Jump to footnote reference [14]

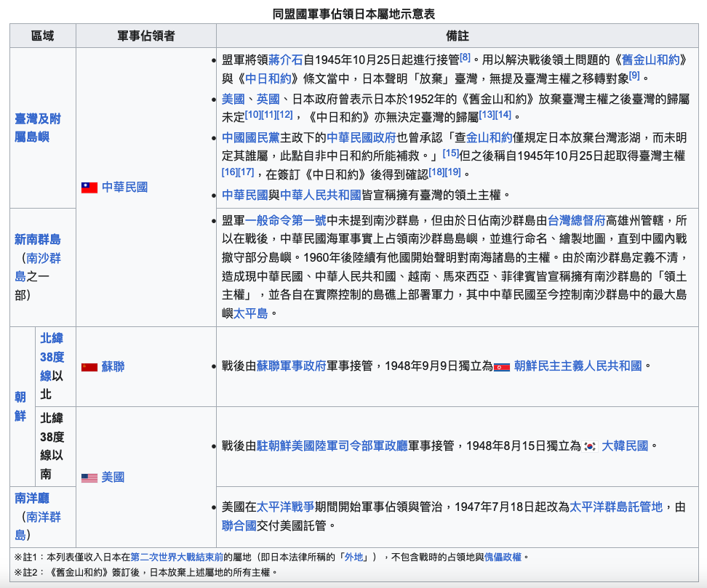click(x=503, y=114)
